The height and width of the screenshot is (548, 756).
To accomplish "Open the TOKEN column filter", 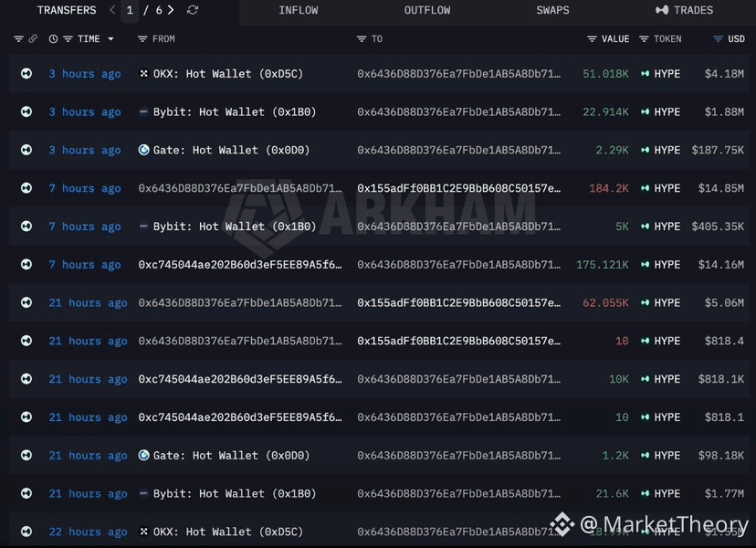I will pyautogui.click(x=644, y=39).
